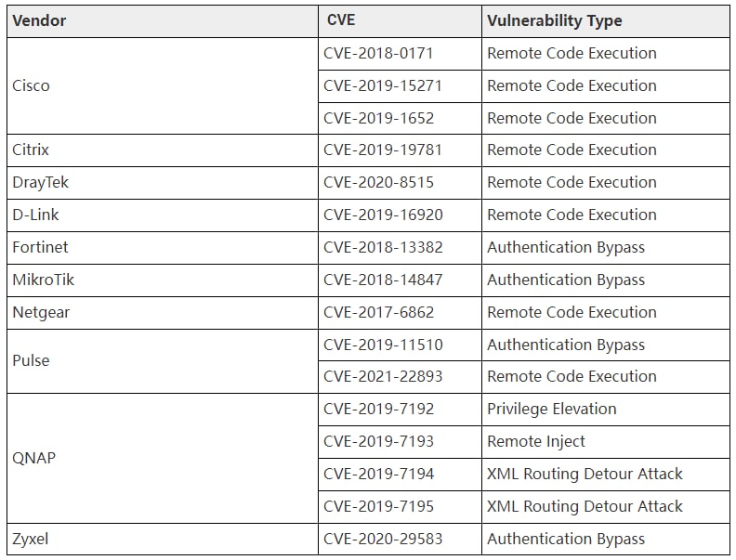Click the Privilege Elevation cell
This screenshot has height=560, width=736.
(606, 410)
